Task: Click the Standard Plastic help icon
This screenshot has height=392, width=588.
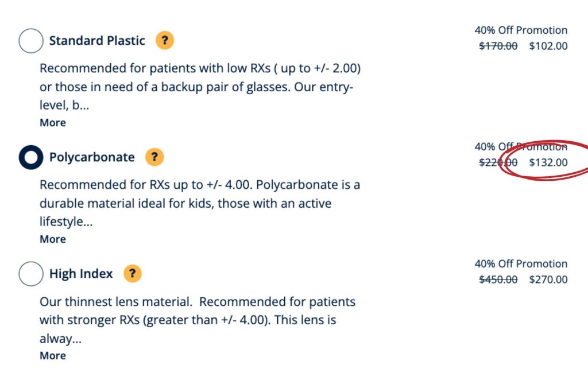Action: tap(165, 40)
